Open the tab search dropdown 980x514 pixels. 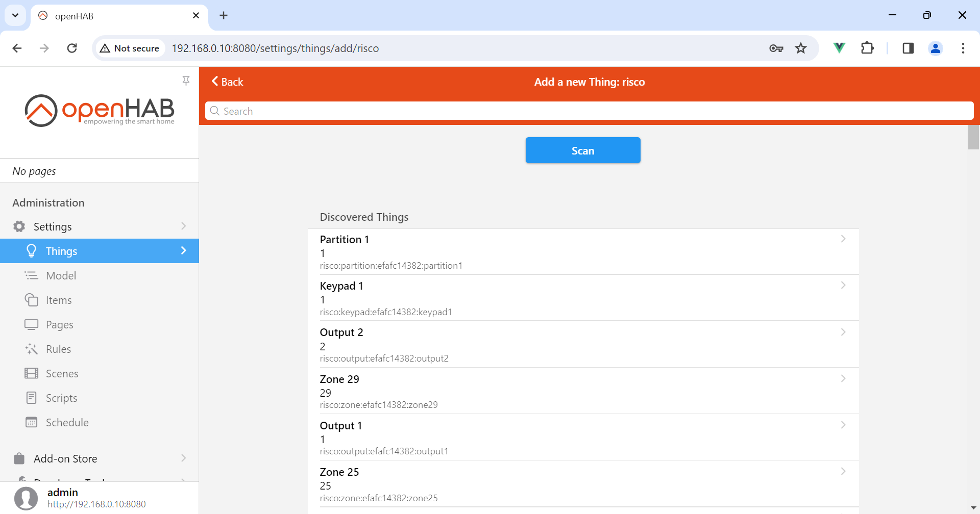(15, 15)
